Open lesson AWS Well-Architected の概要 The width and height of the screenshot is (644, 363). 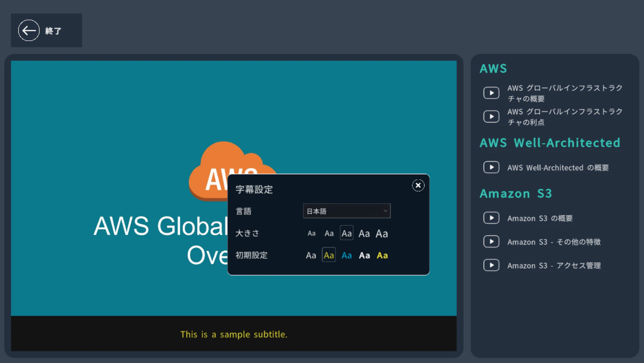point(558,168)
